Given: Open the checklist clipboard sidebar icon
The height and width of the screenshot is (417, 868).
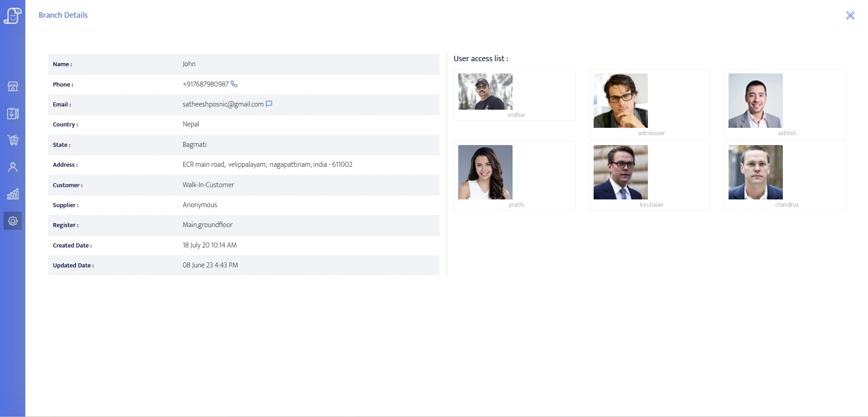Looking at the screenshot, I should click(x=13, y=113).
